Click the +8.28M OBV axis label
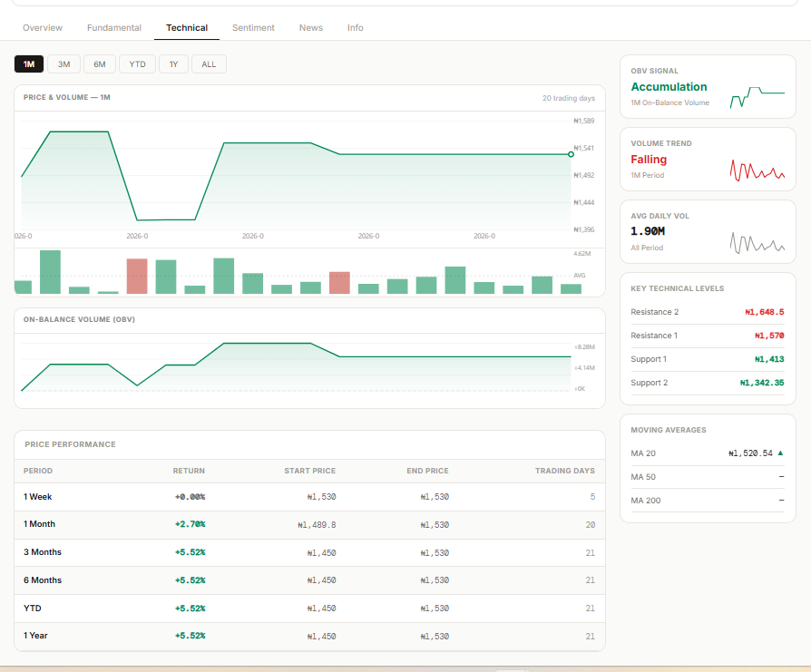This screenshot has height=672, width=811. 584,346
